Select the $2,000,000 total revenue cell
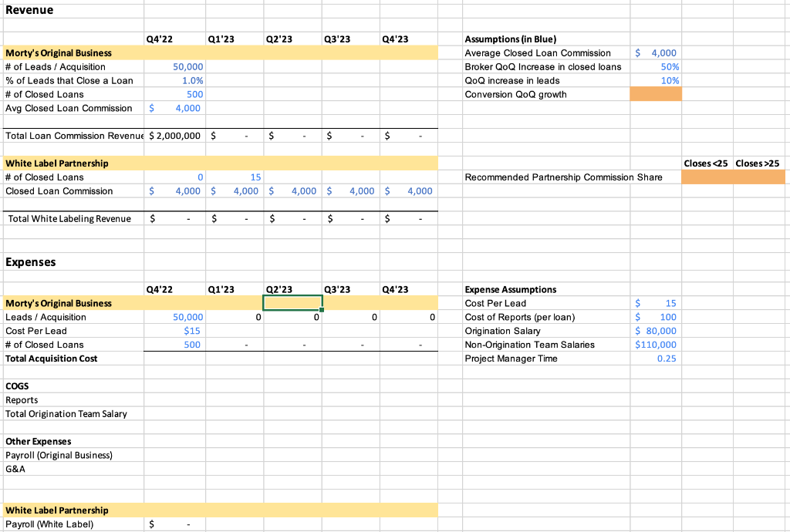790x532 pixels. click(x=175, y=136)
